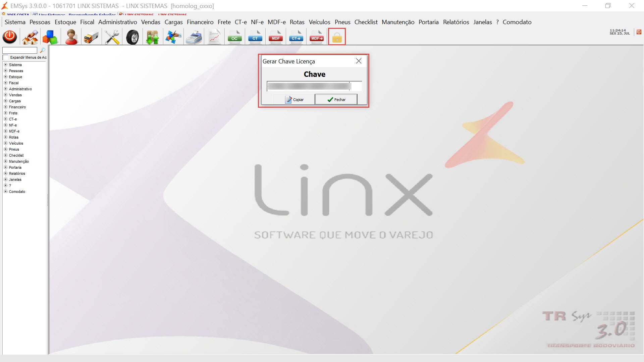The image size is (644, 362).
Task: Expand the Veículos tree node
Action: coord(5,143)
